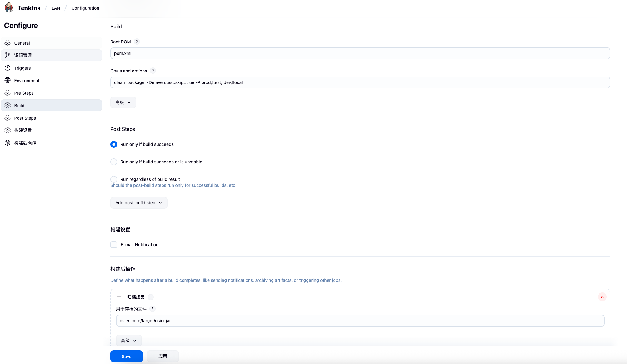Remove the 归档成品 step with red X
The height and width of the screenshot is (364, 627).
click(602, 297)
